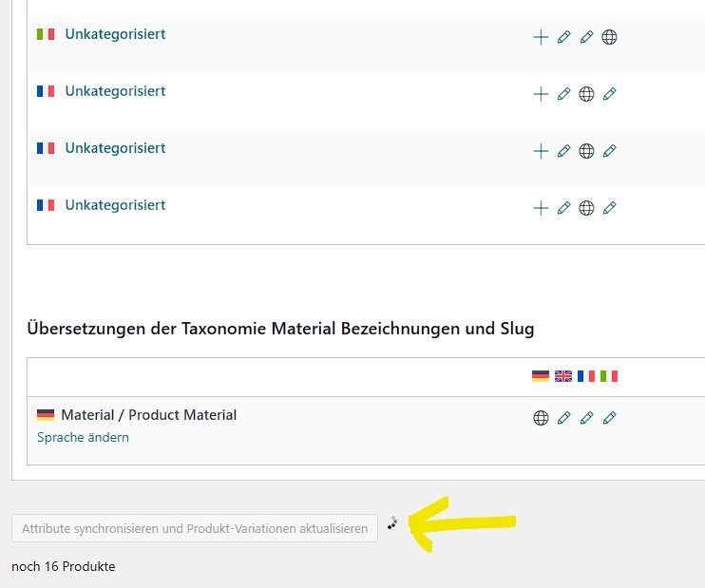Viewport: 705px width, 588px height.
Task: Open second French Unkategorisiert link
Action: point(115,148)
